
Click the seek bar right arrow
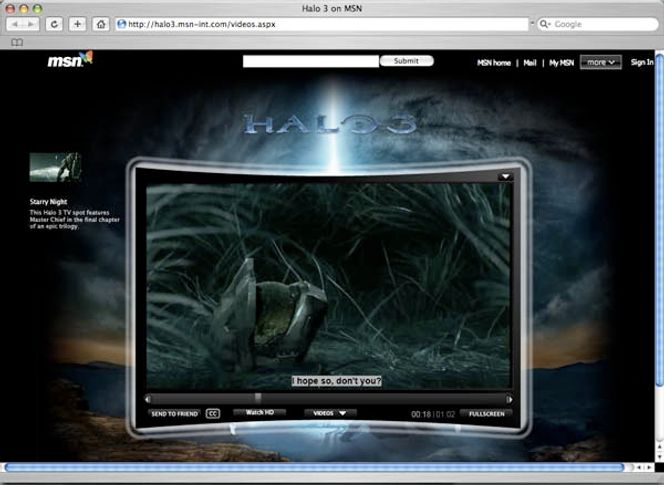(509, 399)
